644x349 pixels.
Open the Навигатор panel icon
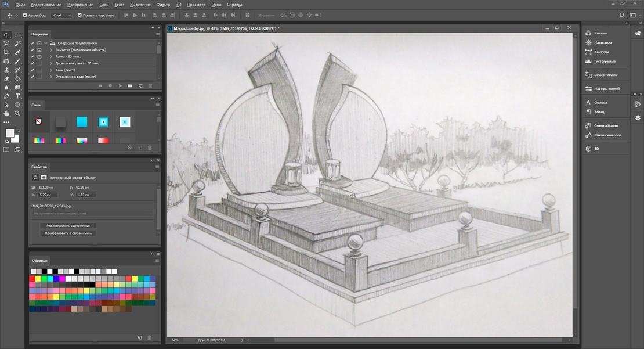pyautogui.click(x=588, y=42)
